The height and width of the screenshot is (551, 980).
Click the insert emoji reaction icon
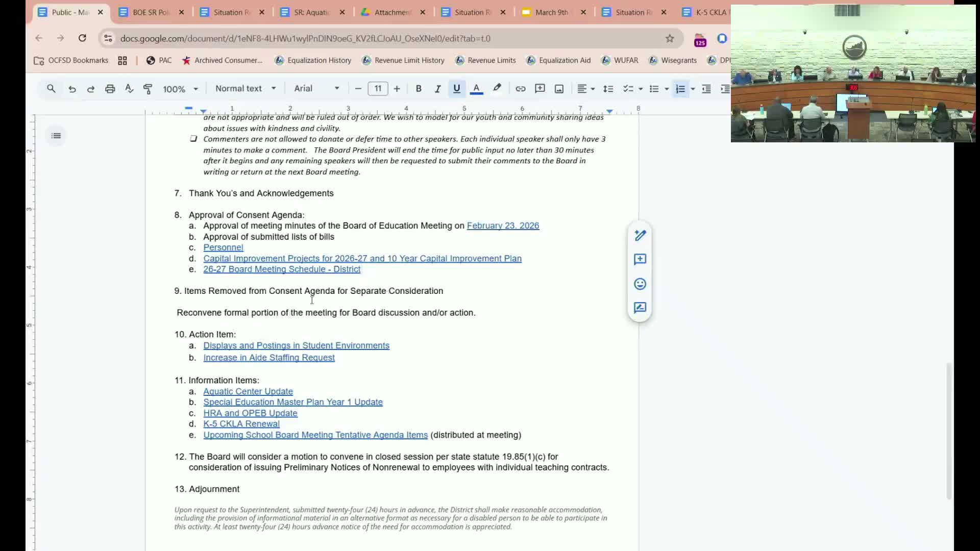pyautogui.click(x=640, y=284)
